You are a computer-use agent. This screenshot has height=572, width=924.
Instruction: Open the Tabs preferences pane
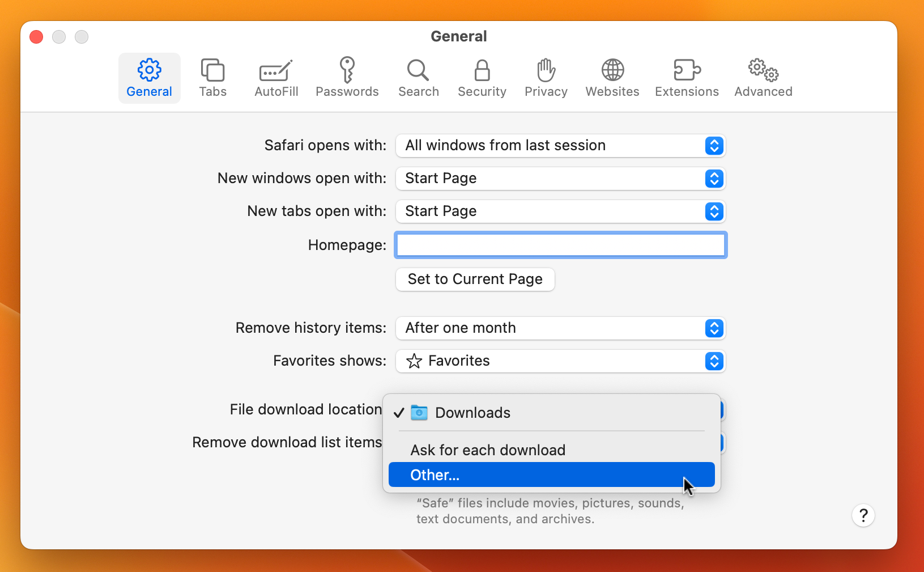pos(212,78)
